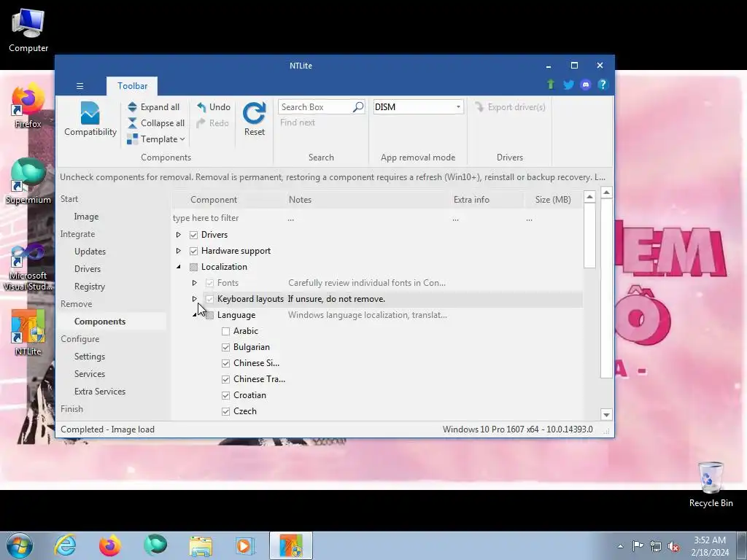Launch Internet Explorer from the taskbar

(x=65, y=545)
